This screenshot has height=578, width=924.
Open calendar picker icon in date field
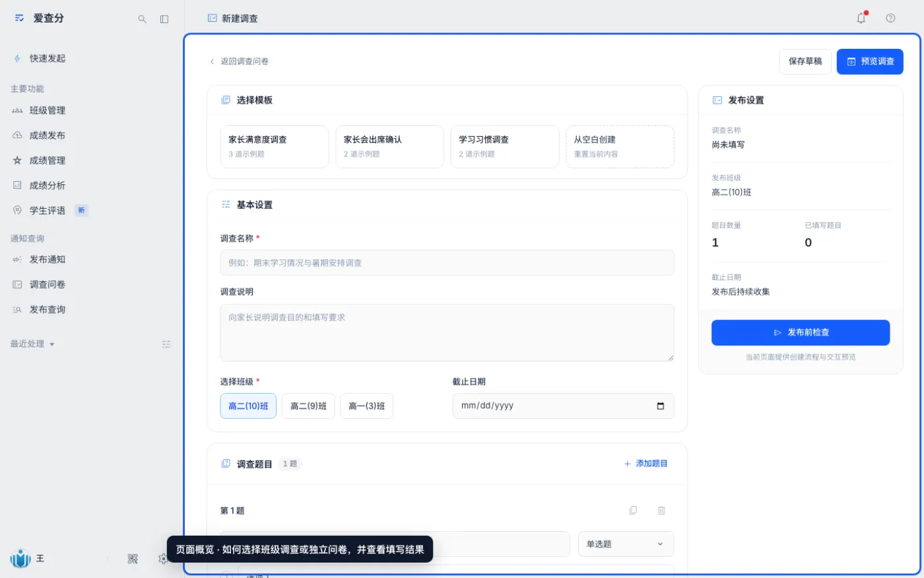click(x=661, y=406)
